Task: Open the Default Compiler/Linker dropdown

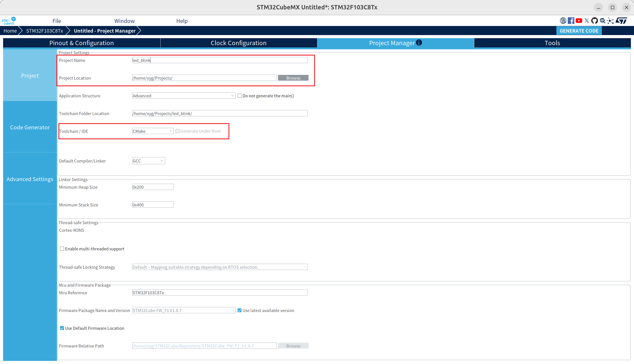Action: click(149, 161)
